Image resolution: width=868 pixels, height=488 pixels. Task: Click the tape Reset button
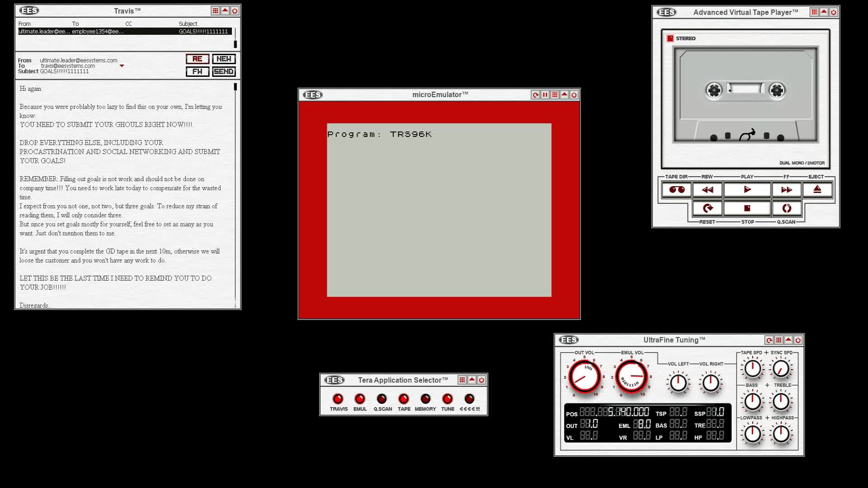click(708, 208)
